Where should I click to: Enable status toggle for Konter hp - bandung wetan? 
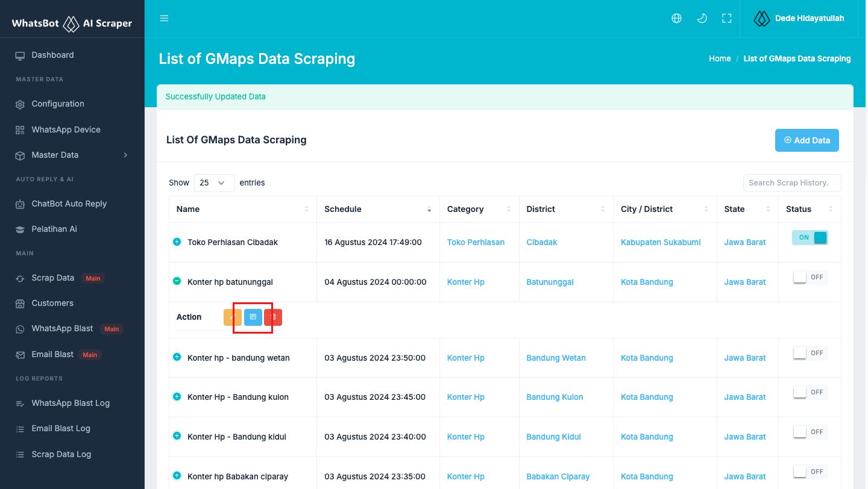coord(810,353)
